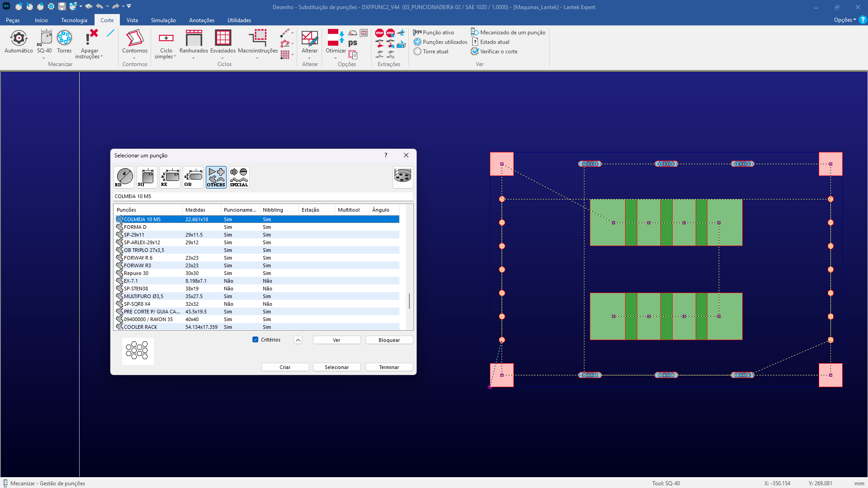The image size is (868, 488).
Task: Uncheck the Critérios checkbox
Action: [255, 340]
